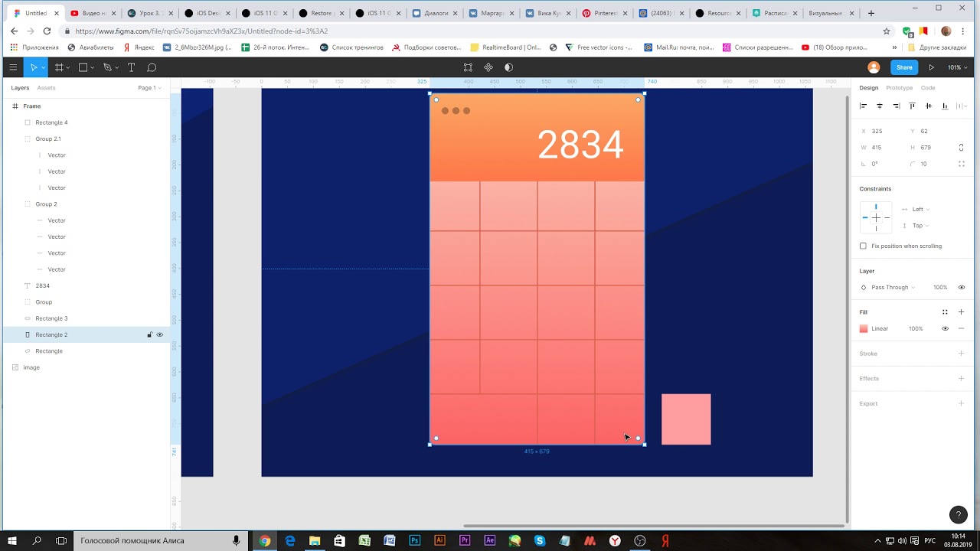The height and width of the screenshot is (551, 980).
Task: Remove the Linear fill with minus
Action: click(961, 328)
